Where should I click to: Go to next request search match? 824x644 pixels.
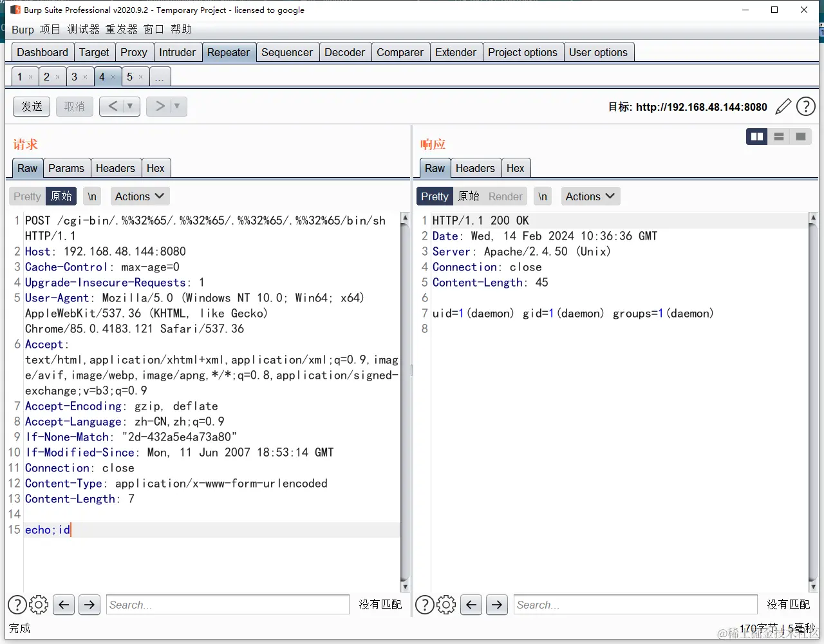(x=89, y=605)
